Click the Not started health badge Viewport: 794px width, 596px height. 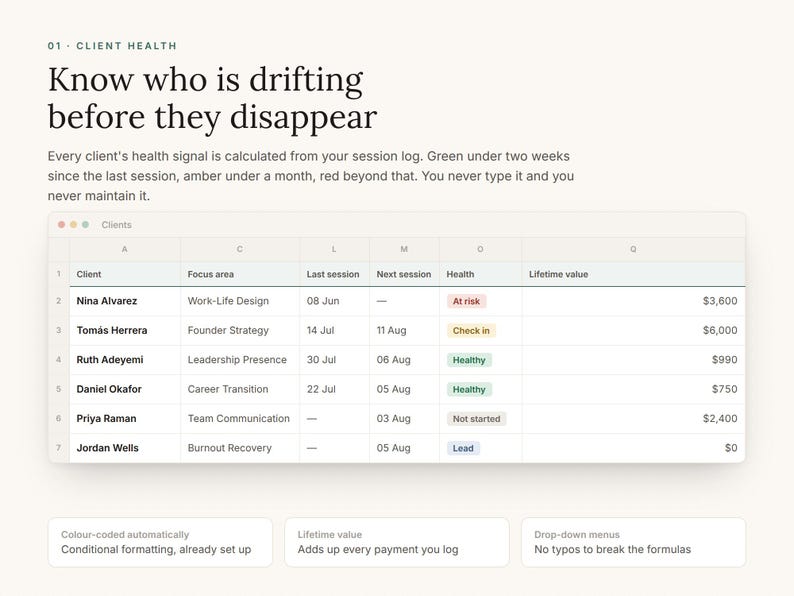[476, 419]
